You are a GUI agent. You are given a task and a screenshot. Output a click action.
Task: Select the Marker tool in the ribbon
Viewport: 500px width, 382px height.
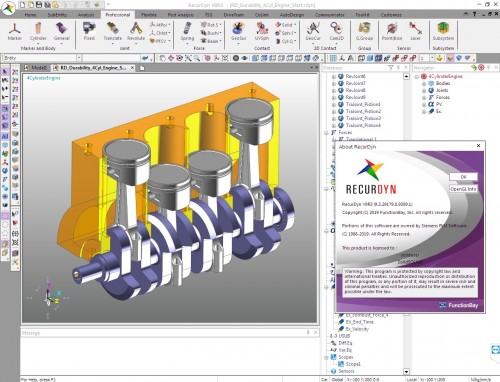[x=15, y=31]
